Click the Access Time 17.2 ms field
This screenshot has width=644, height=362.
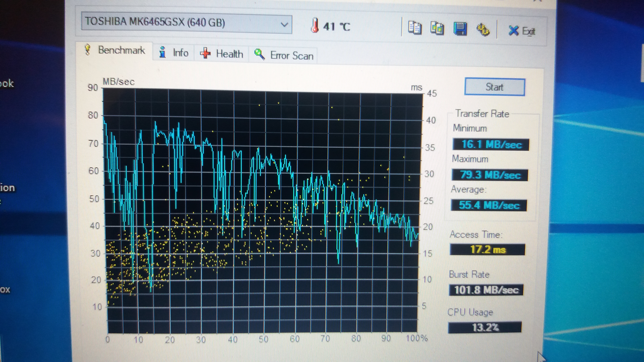pos(487,249)
